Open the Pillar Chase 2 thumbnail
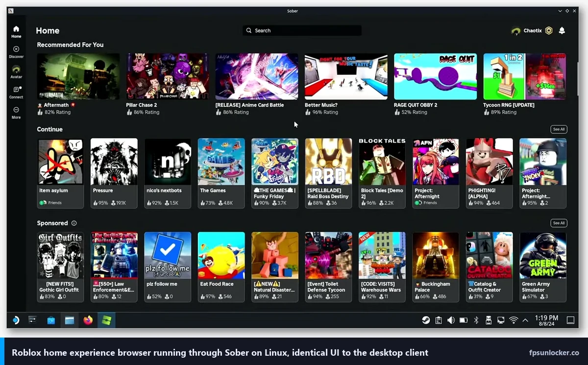The width and height of the screenshot is (588, 365). point(168,76)
